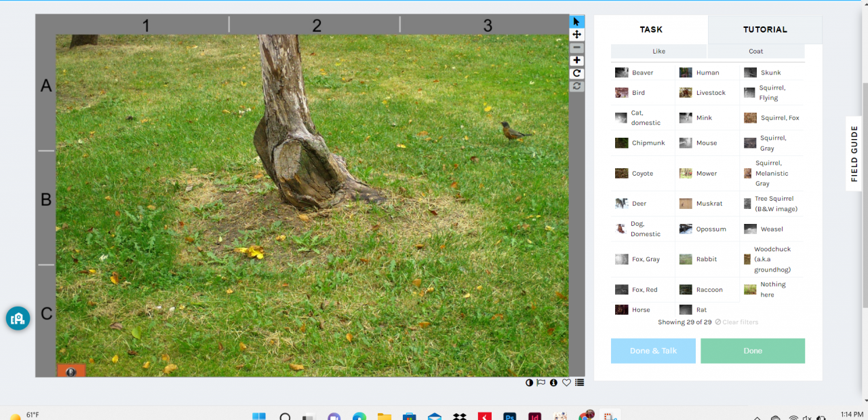The width and height of the screenshot is (868, 420).
Task: Zoom out with the minus button
Action: (x=576, y=47)
